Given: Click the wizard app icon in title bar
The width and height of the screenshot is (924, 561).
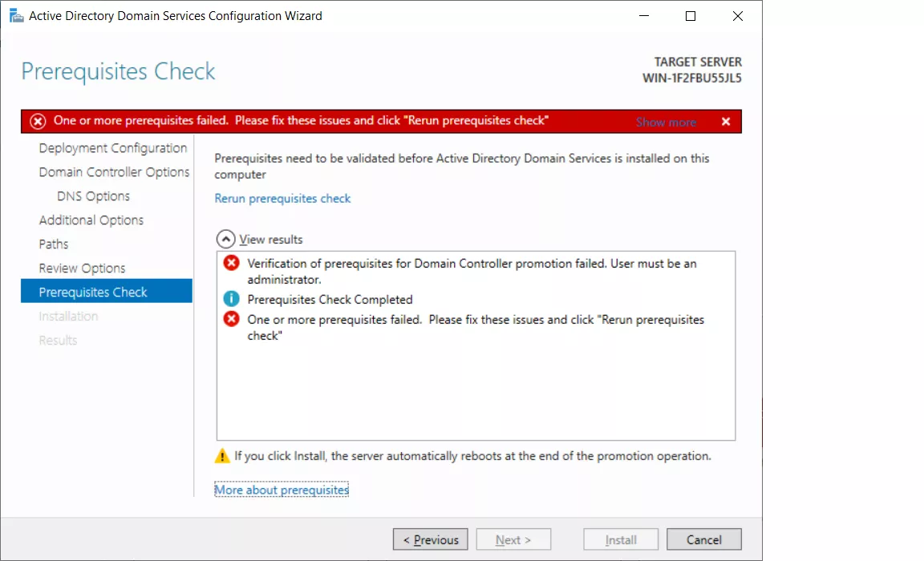Looking at the screenshot, I should (x=16, y=16).
